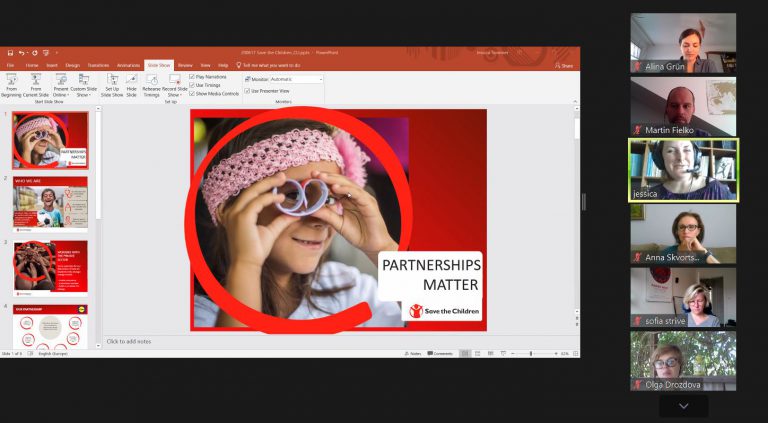Click the Partnerships Matter title text box
Image resolution: width=768 pixels, height=423 pixels.
[x=431, y=275]
